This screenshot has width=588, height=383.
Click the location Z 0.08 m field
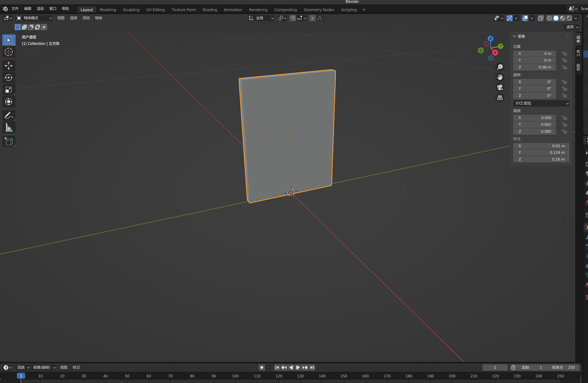(534, 67)
